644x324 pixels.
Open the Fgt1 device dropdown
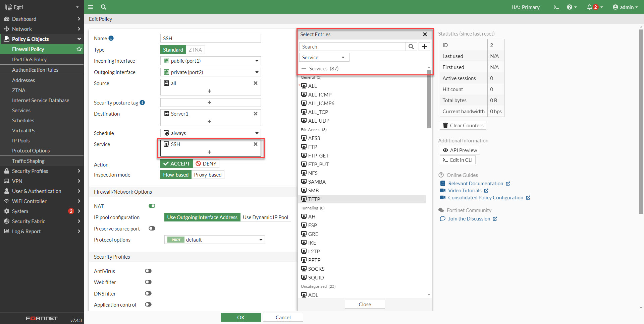click(x=42, y=7)
